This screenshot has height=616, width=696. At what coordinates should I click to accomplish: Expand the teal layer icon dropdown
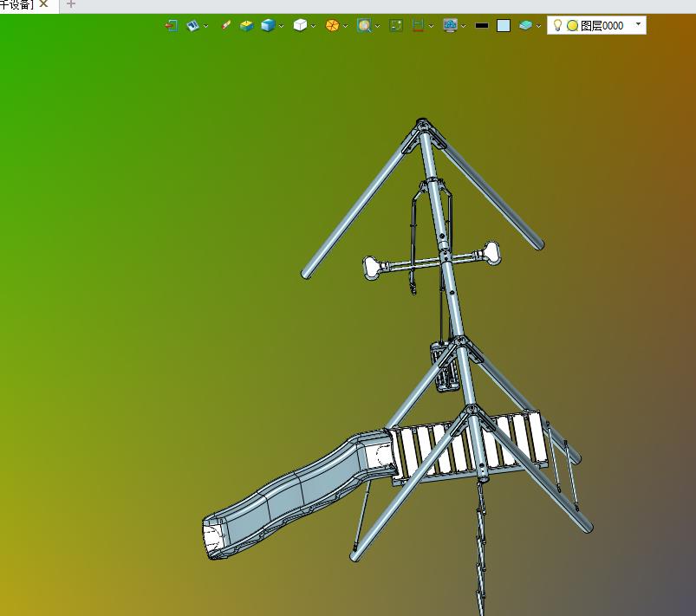coord(538,26)
